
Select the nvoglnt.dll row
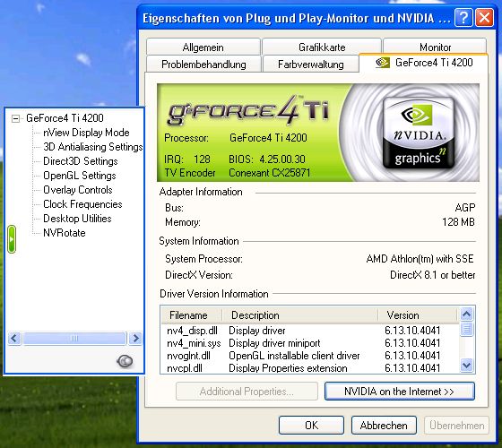click(x=309, y=356)
